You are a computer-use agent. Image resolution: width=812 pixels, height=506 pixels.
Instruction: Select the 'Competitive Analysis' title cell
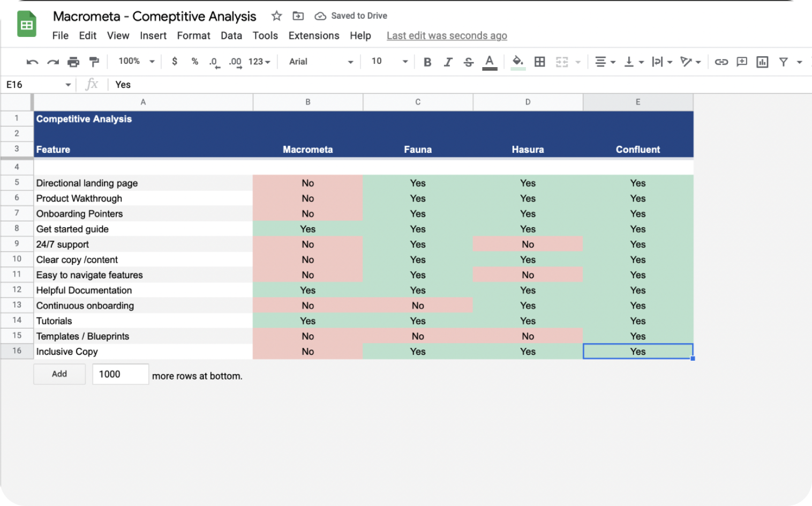click(143, 118)
